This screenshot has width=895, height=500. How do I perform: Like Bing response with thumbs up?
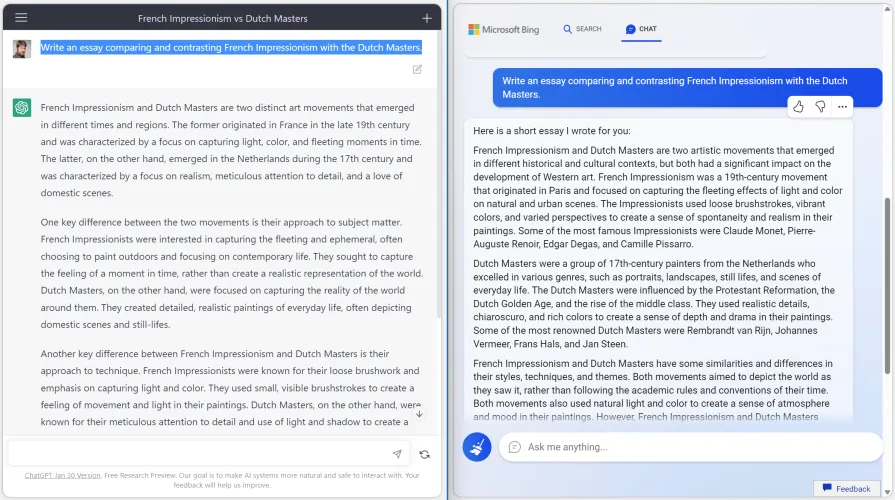798,107
